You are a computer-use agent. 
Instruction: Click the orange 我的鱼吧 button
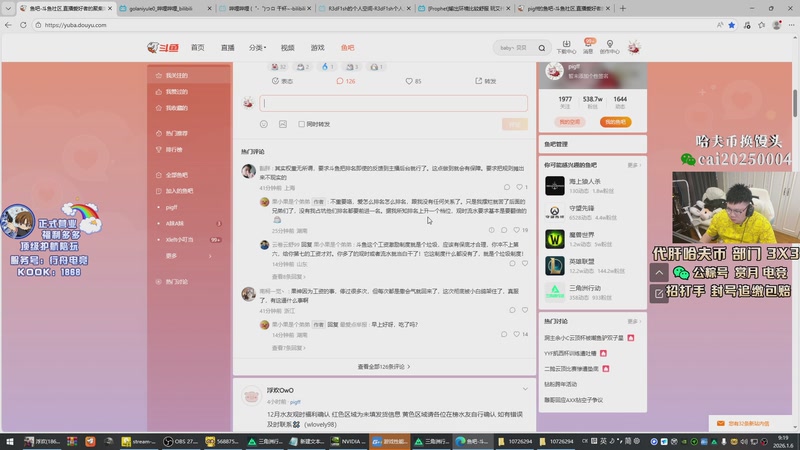pyautogui.click(x=615, y=122)
